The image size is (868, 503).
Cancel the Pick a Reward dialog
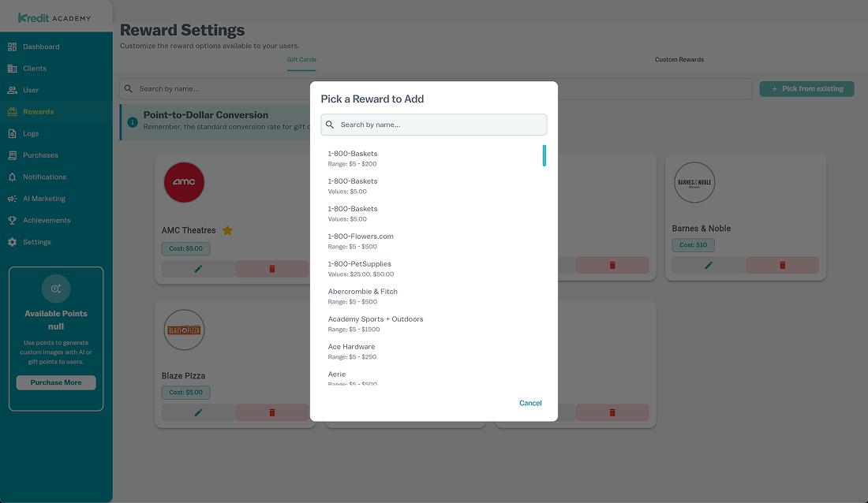point(530,403)
